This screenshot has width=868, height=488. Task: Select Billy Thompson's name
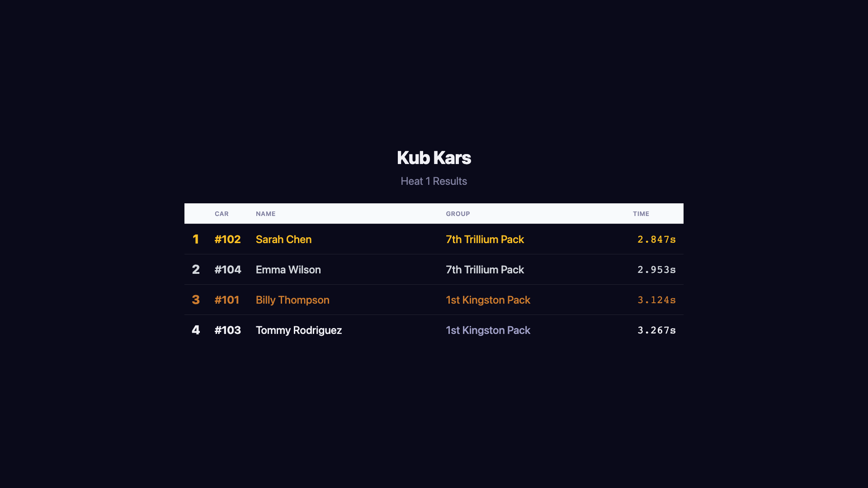click(292, 300)
